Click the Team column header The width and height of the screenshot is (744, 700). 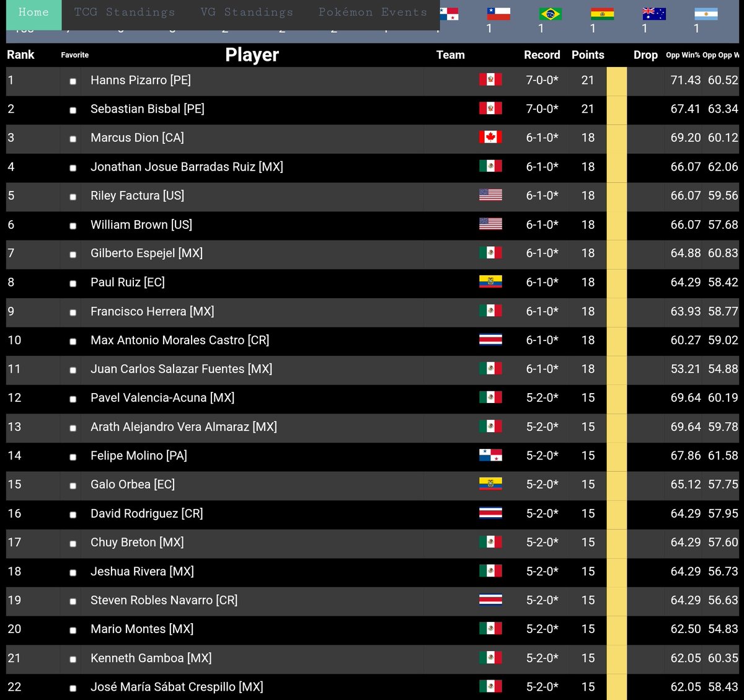pyautogui.click(x=450, y=55)
